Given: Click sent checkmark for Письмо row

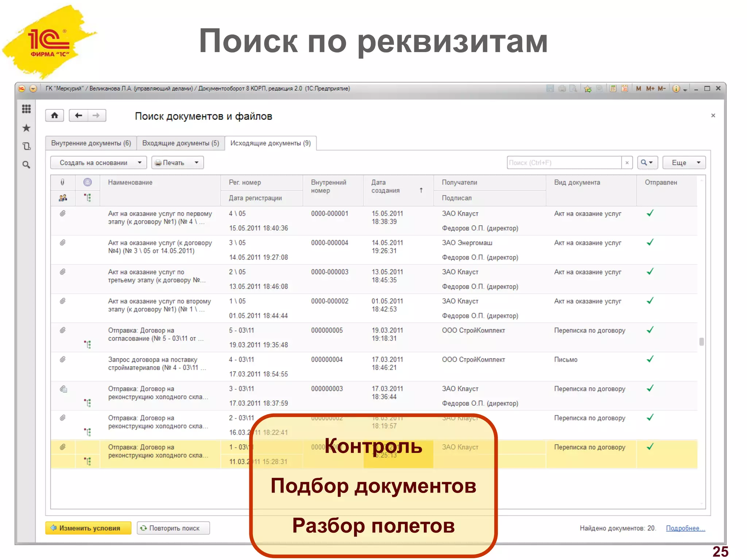Looking at the screenshot, I should point(650,359).
